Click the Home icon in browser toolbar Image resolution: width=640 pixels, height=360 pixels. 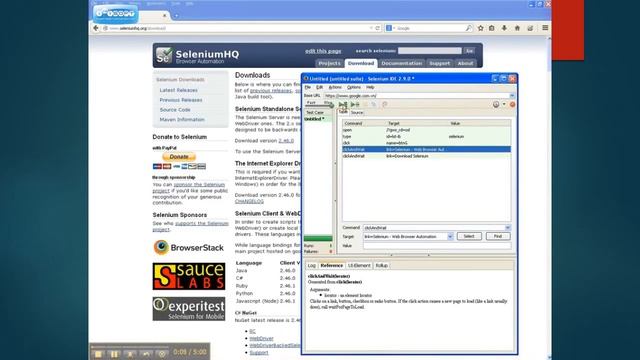[517, 28]
